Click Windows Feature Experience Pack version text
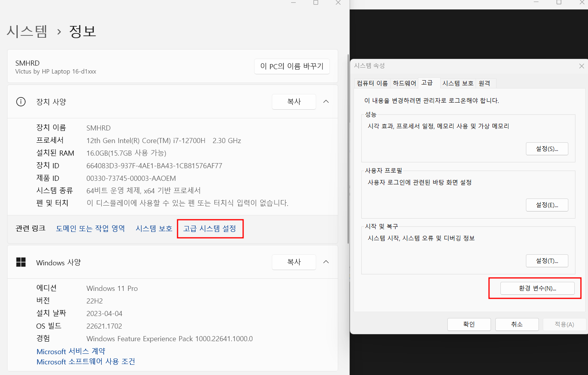588x375 pixels. pos(170,338)
